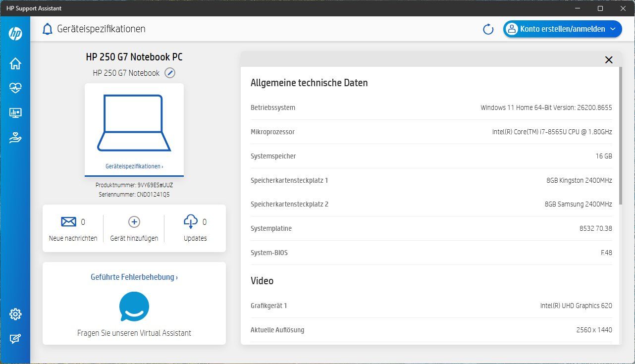635x364 pixels.
Task: Select 'Seriennummer: CND01241Q5' text
Action: click(x=134, y=195)
